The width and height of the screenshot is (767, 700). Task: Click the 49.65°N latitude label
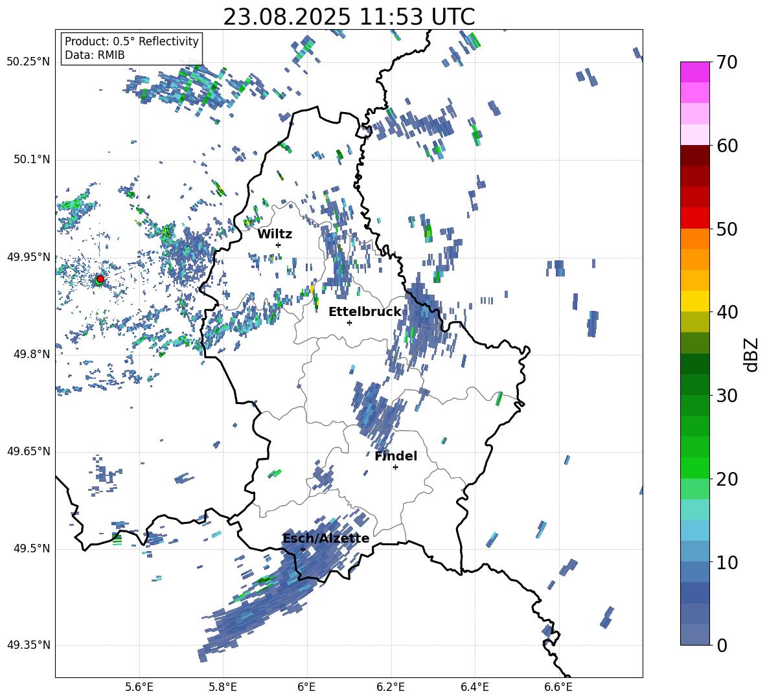(29, 451)
